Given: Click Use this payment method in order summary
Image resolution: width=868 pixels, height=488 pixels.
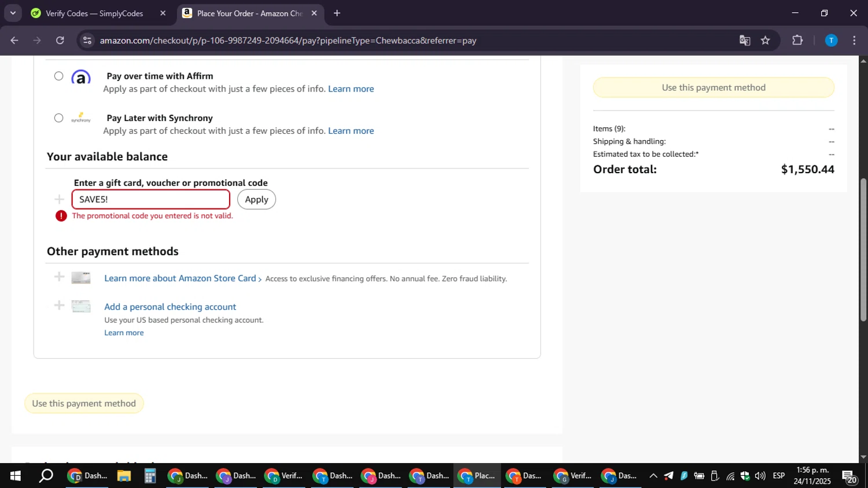Looking at the screenshot, I should 713,87.
